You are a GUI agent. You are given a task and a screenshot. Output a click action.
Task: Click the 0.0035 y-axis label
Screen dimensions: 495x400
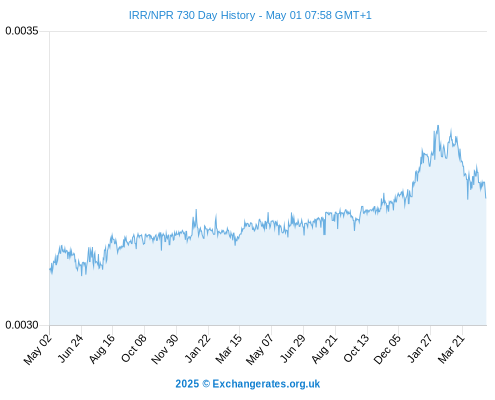pos(22,31)
